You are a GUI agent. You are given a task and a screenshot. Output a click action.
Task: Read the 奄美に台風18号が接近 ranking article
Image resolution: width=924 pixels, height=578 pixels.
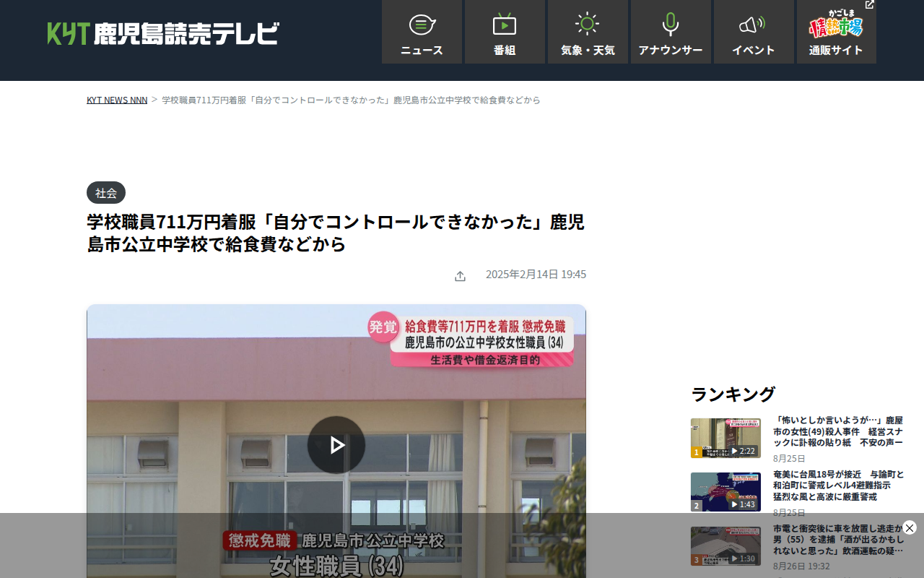click(838, 486)
